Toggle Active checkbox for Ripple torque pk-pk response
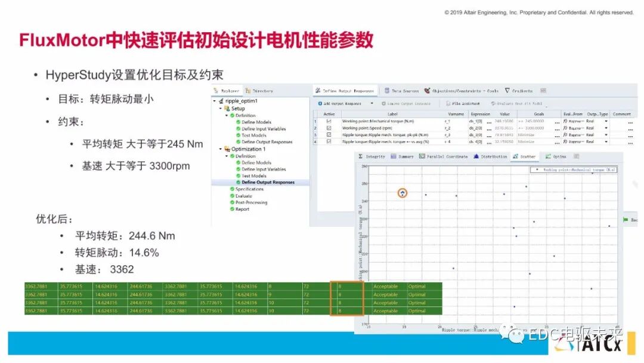The height and width of the screenshot is (363, 644). [x=329, y=134]
